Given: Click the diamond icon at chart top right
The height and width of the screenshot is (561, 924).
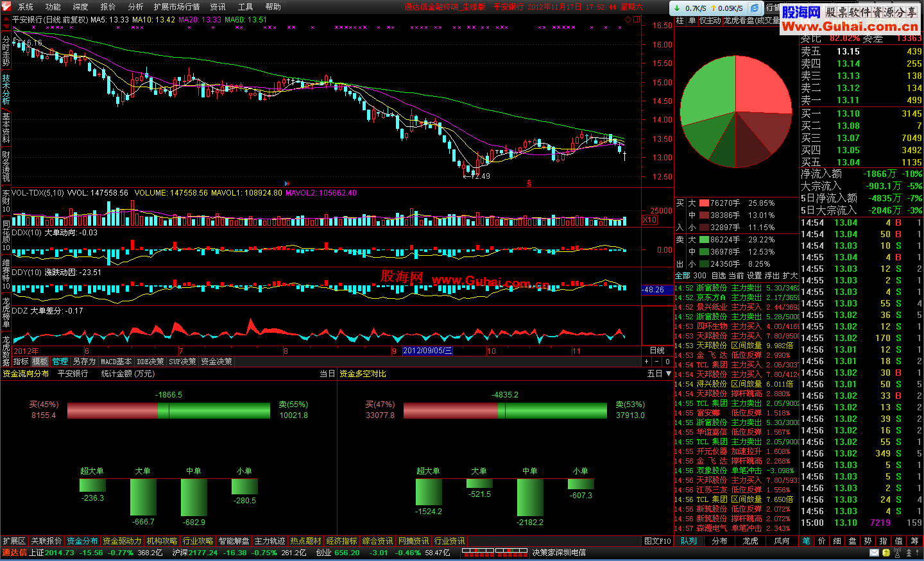Looking at the screenshot, I should (628, 19).
